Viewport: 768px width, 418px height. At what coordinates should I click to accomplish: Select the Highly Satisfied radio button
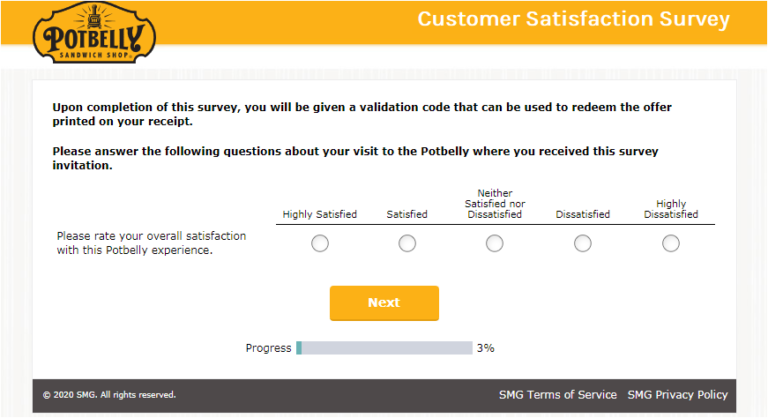tap(320, 243)
